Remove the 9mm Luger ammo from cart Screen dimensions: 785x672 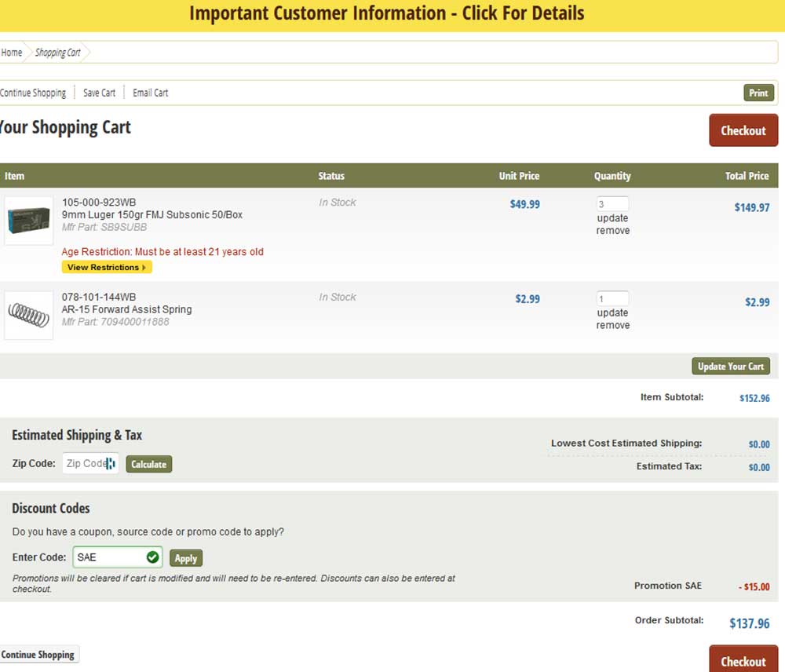tap(612, 231)
